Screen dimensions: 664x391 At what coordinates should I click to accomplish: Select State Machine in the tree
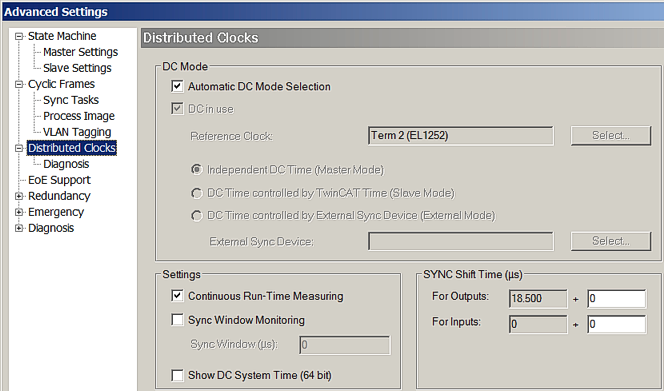pos(62,36)
